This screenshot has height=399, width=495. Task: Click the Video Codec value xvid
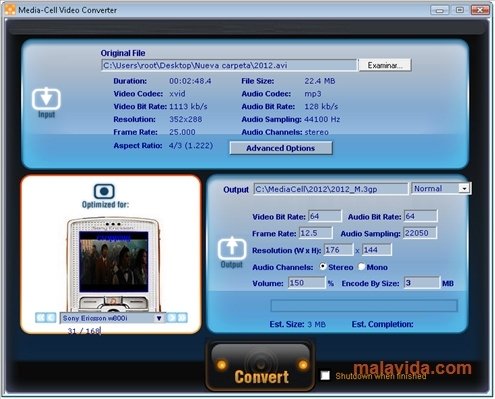click(177, 94)
